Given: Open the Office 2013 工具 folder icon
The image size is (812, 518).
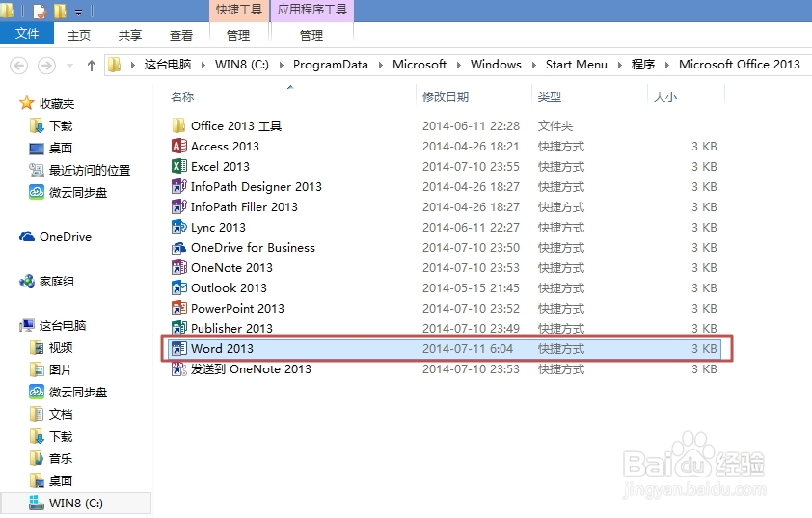Looking at the screenshot, I should (x=178, y=125).
